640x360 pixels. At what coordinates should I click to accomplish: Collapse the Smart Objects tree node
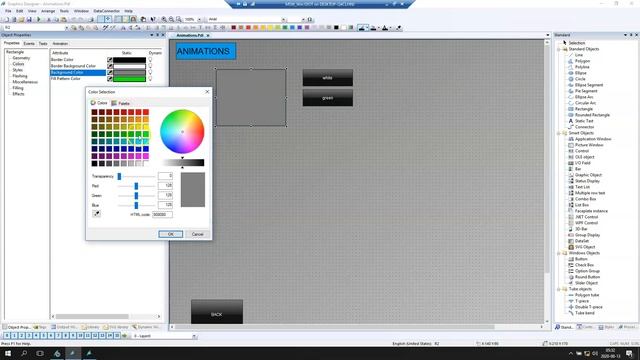point(559,133)
